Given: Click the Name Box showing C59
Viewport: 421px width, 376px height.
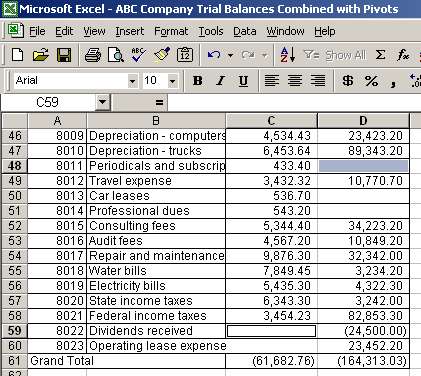Looking at the screenshot, I should pyautogui.click(x=48, y=102).
